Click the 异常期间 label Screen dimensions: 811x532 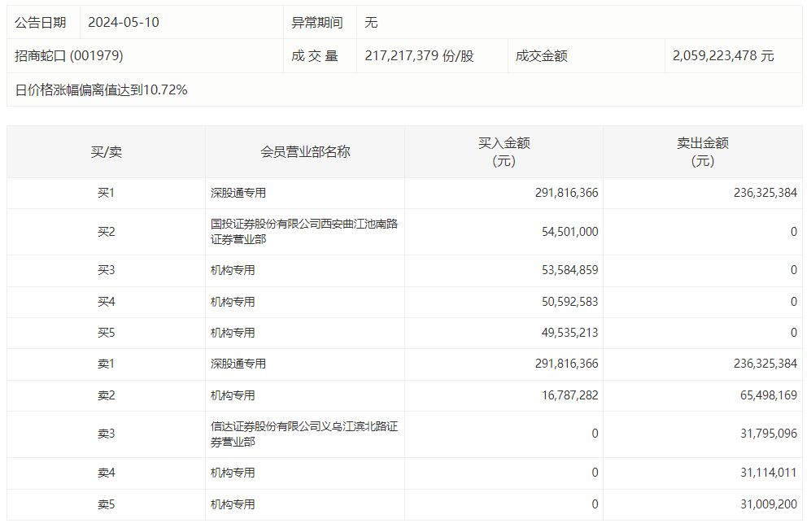pos(316,22)
